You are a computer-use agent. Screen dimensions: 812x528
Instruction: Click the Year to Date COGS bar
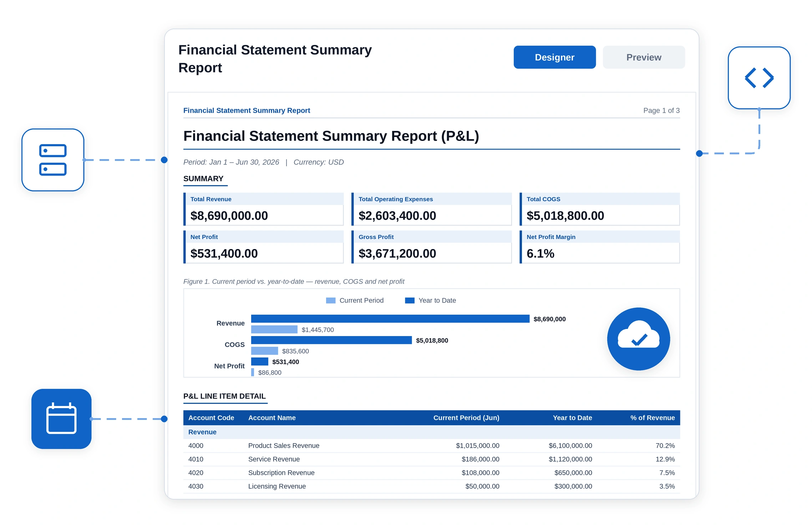pos(331,340)
